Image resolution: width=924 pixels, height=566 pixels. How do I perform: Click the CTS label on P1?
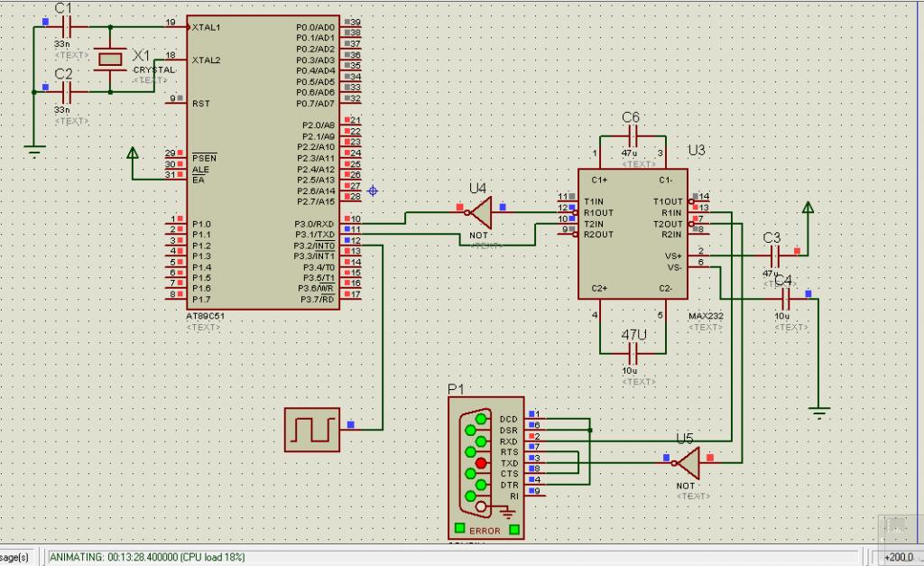(509, 474)
